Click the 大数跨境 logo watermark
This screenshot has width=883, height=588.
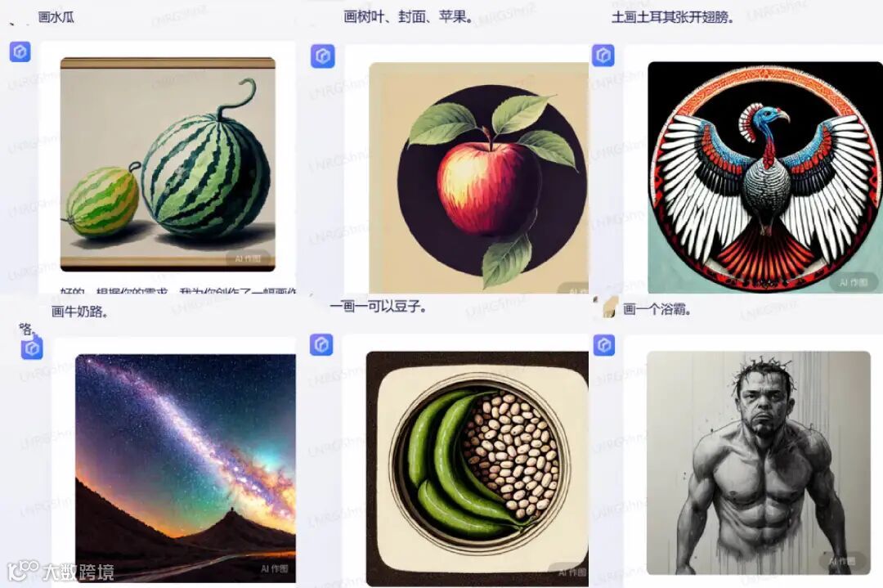tap(62, 571)
